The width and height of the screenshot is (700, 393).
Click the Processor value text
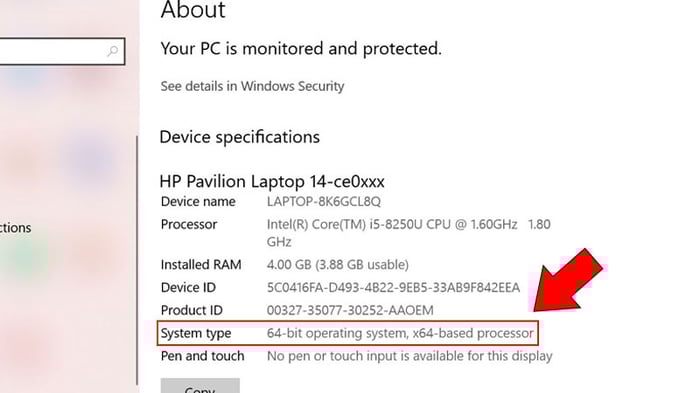[408, 233]
